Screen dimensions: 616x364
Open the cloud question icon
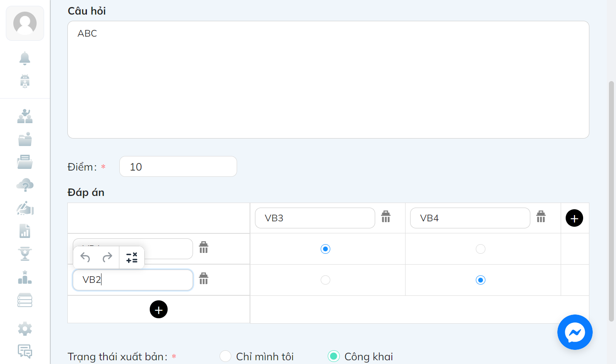pyautogui.click(x=25, y=185)
